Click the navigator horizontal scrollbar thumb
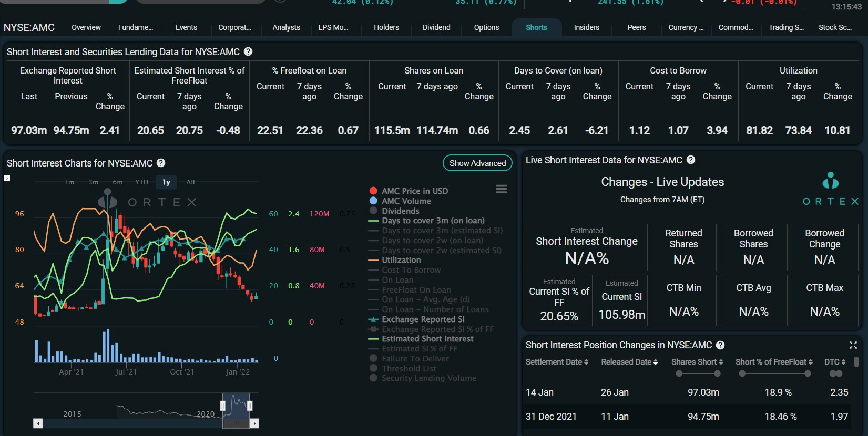 pos(236,423)
